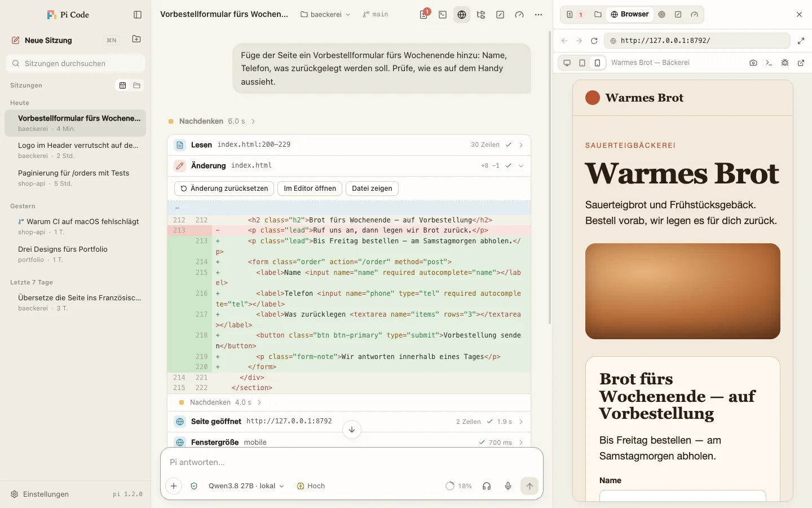Viewport: 812px width, 508px height.
Task: Open preview in external window
Action: (801, 63)
